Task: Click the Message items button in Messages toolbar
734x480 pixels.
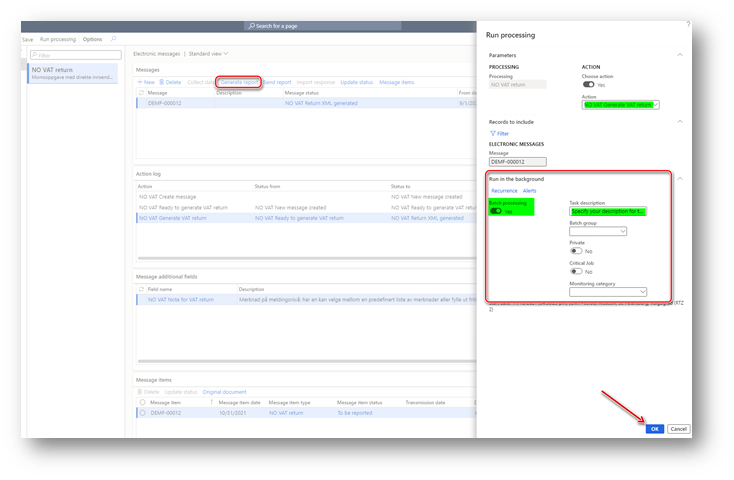Action: [396, 82]
